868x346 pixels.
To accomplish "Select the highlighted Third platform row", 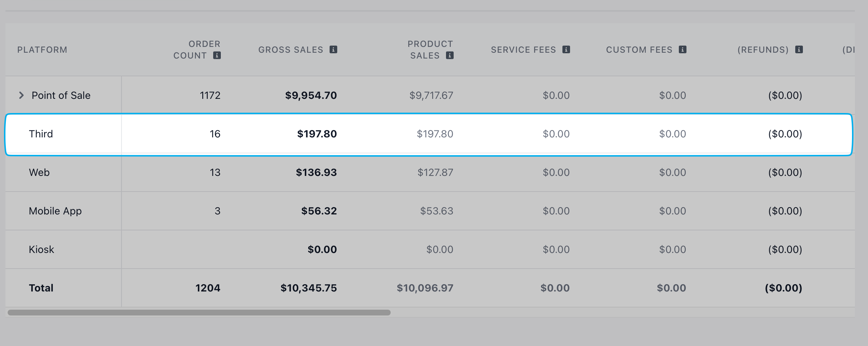I will tap(429, 134).
